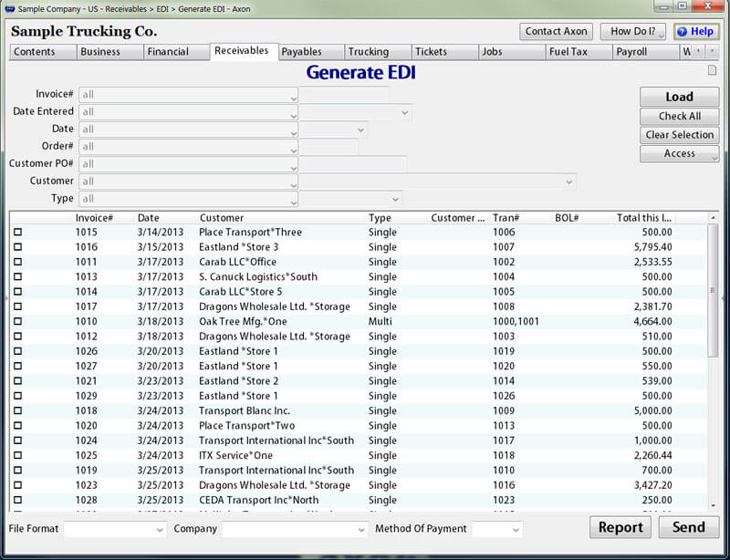The width and height of the screenshot is (730, 560).
Task: Open the Company dropdown at the bottom
Action: click(x=294, y=529)
